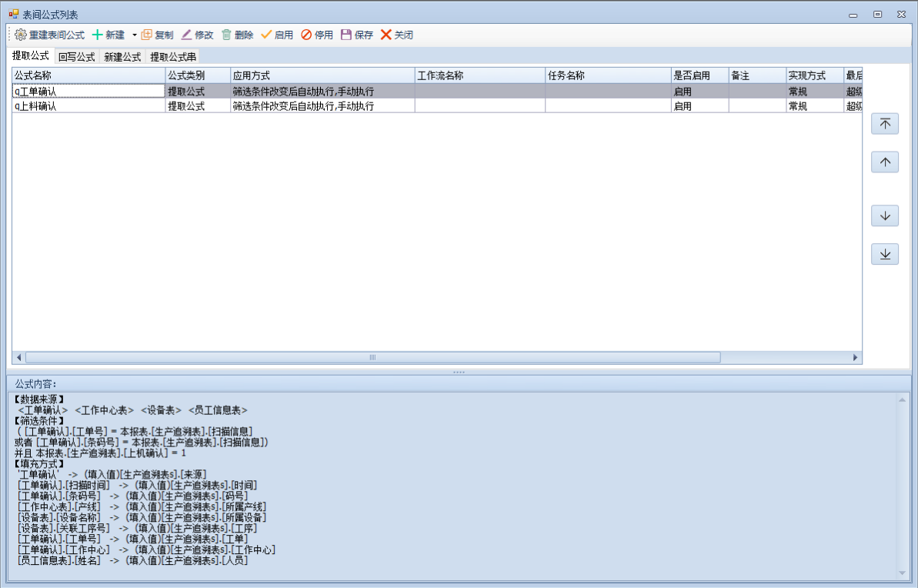Move formula to top with first arrow button
Viewport: 918px width, 588px height.
pyautogui.click(x=885, y=123)
